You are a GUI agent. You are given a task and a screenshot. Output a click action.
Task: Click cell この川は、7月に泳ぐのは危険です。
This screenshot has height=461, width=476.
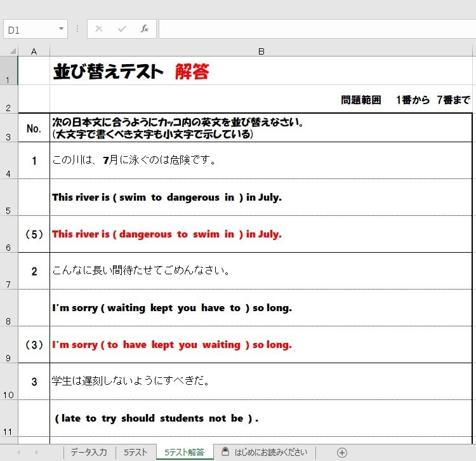click(x=261, y=161)
